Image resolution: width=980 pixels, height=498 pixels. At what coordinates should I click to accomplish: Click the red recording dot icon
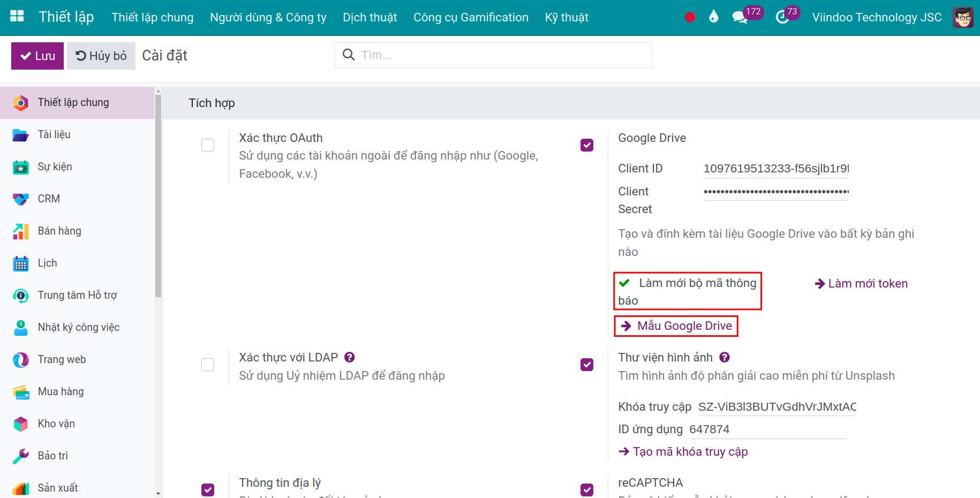pos(690,17)
